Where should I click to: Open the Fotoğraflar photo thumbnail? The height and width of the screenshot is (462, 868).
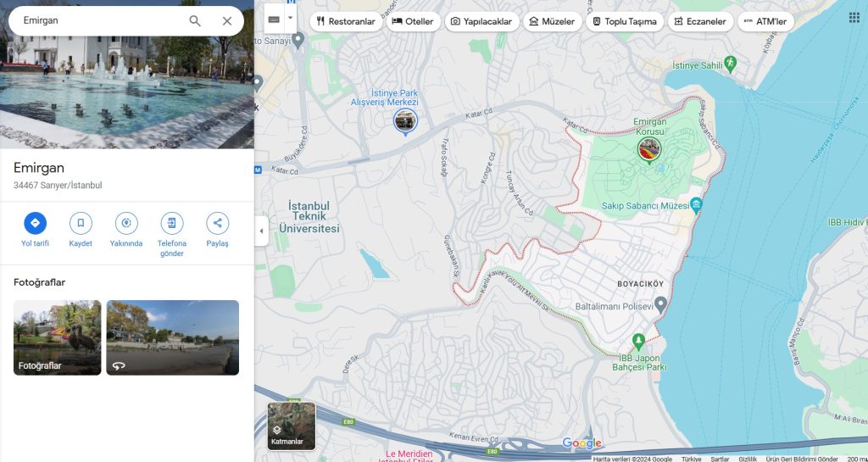[58, 337]
